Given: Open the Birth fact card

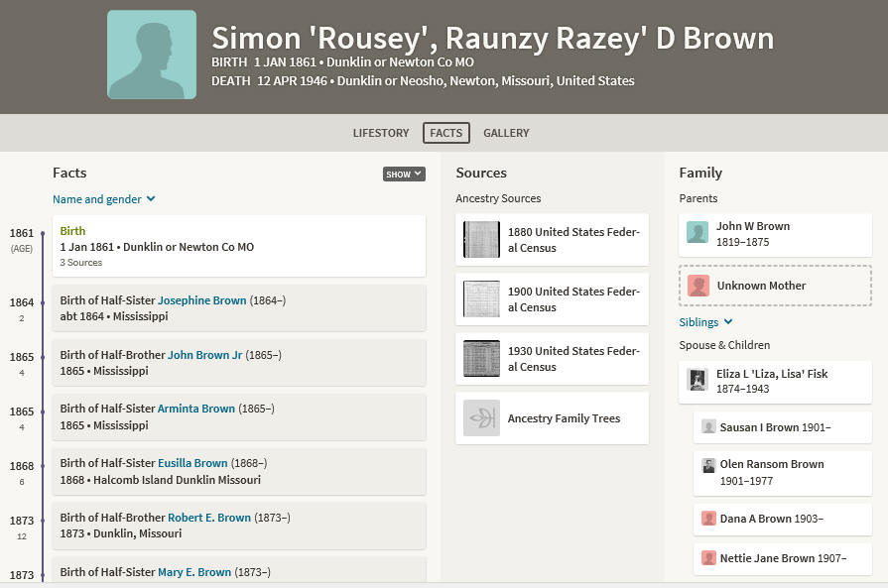Looking at the screenshot, I should [239, 246].
